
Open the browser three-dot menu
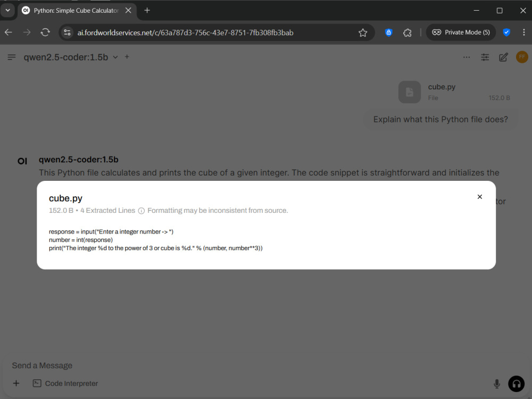(524, 32)
